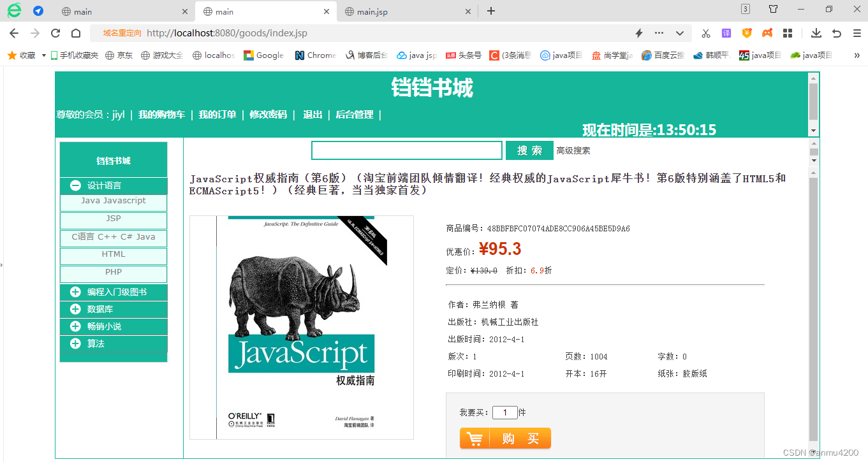Image resolution: width=868 pixels, height=462 pixels.
Task: Click the undo close tab icon
Action: click(x=837, y=33)
